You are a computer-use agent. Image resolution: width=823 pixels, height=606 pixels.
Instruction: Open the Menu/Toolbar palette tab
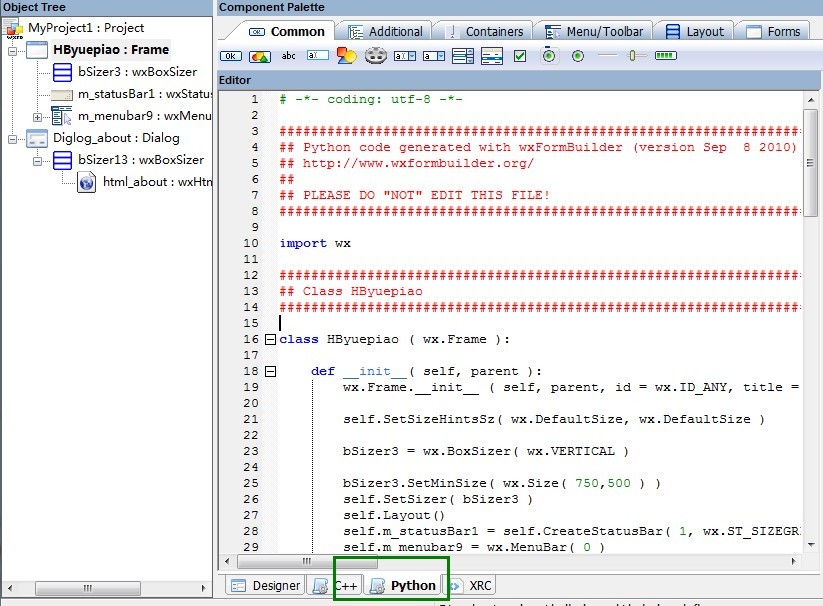tap(594, 31)
